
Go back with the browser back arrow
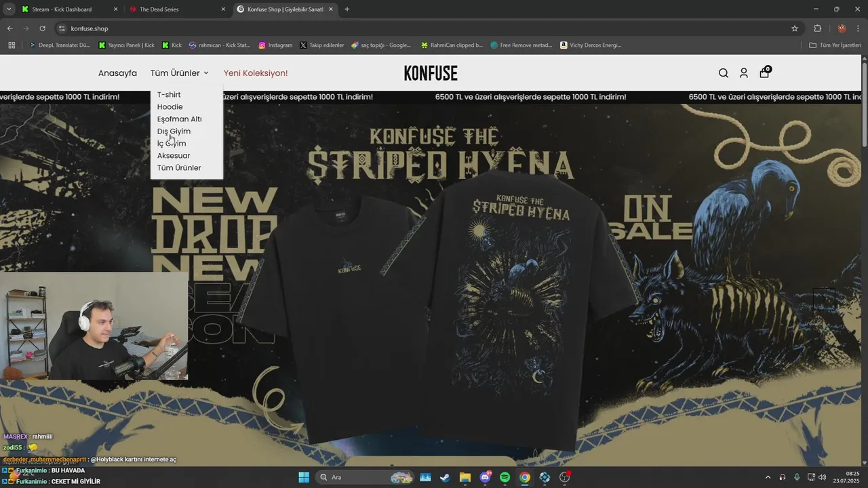tap(9, 28)
